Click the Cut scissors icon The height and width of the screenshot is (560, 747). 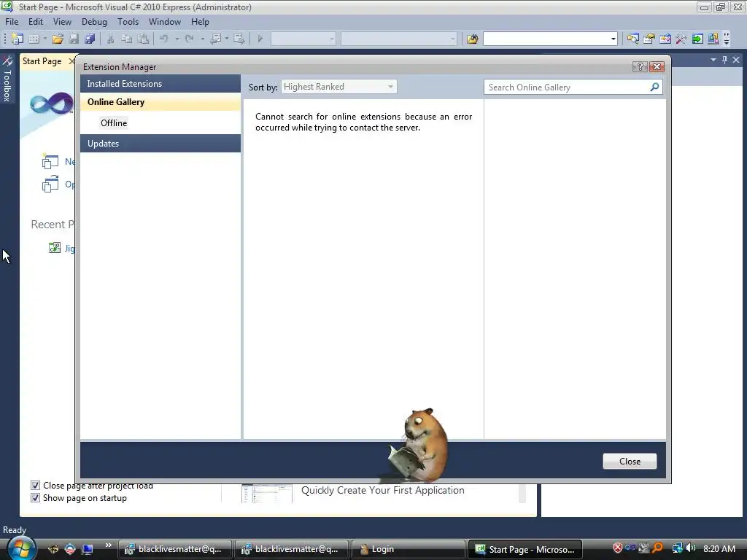click(111, 39)
